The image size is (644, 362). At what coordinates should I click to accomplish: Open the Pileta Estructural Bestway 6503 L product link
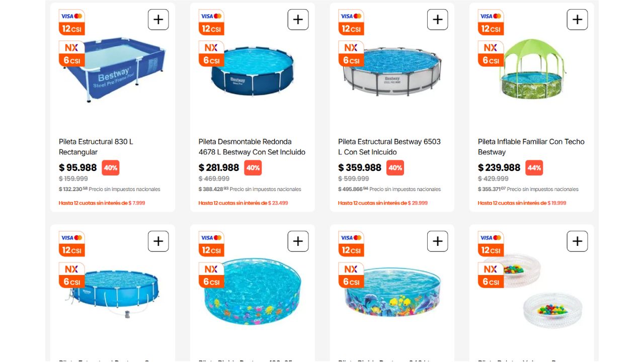391,146
